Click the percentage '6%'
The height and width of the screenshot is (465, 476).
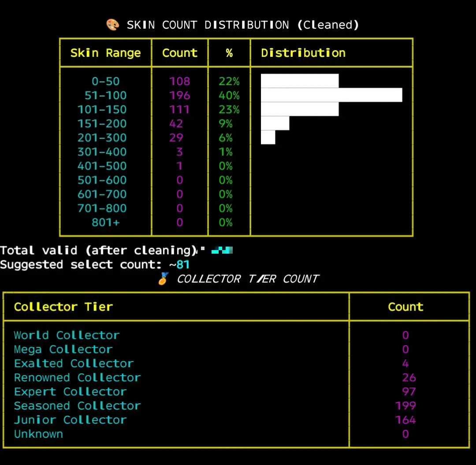(x=226, y=138)
